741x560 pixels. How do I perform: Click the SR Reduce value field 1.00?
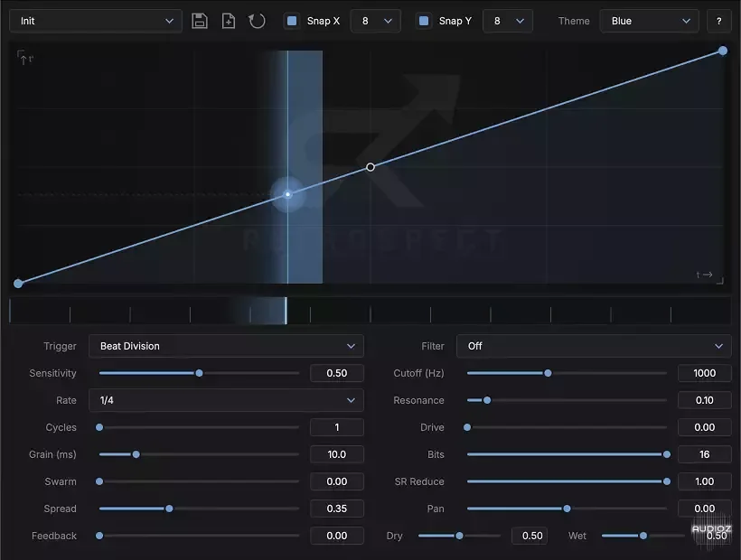tap(705, 481)
